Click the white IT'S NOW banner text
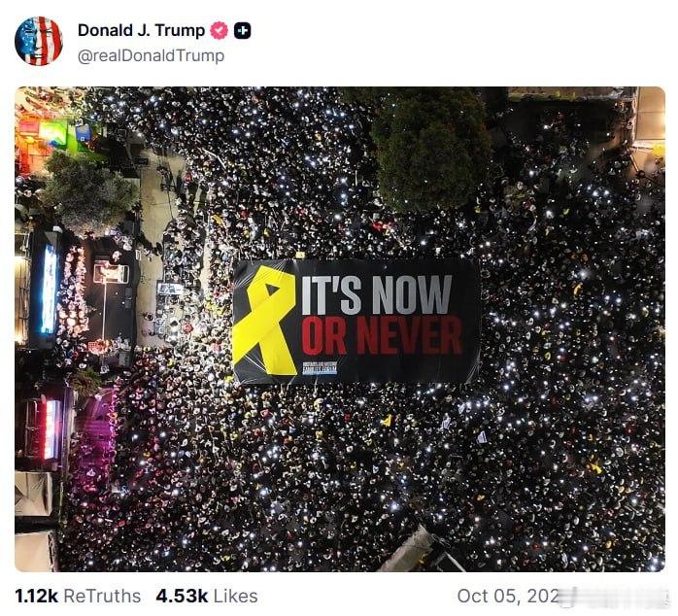This screenshot has height=616, width=678. tap(376, 294)
